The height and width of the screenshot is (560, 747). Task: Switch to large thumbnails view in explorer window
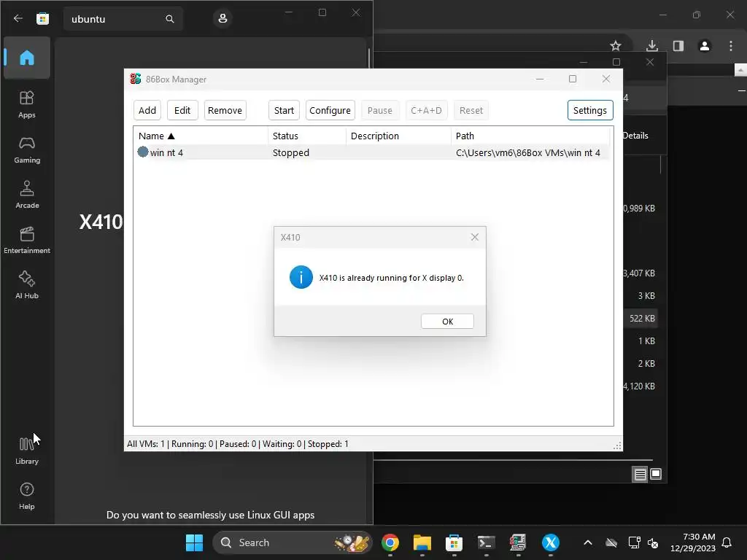656,474
